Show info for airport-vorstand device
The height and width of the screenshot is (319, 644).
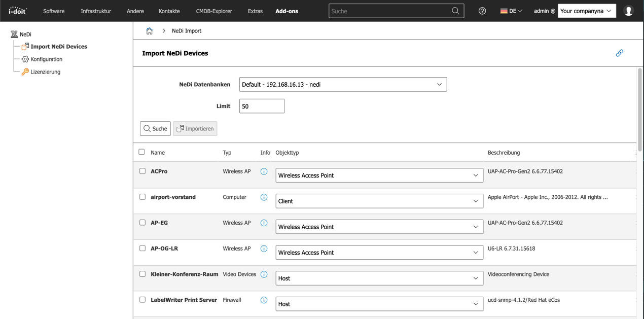(264, 197)
